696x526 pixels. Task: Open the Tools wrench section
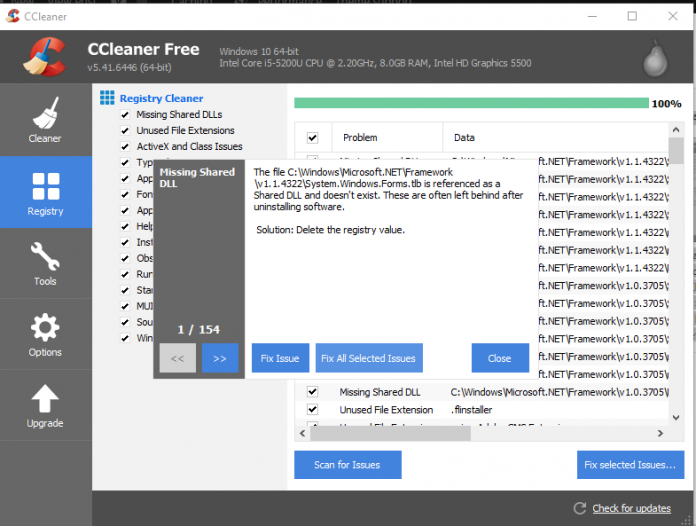pyautogui.click(x=45, y=264)
